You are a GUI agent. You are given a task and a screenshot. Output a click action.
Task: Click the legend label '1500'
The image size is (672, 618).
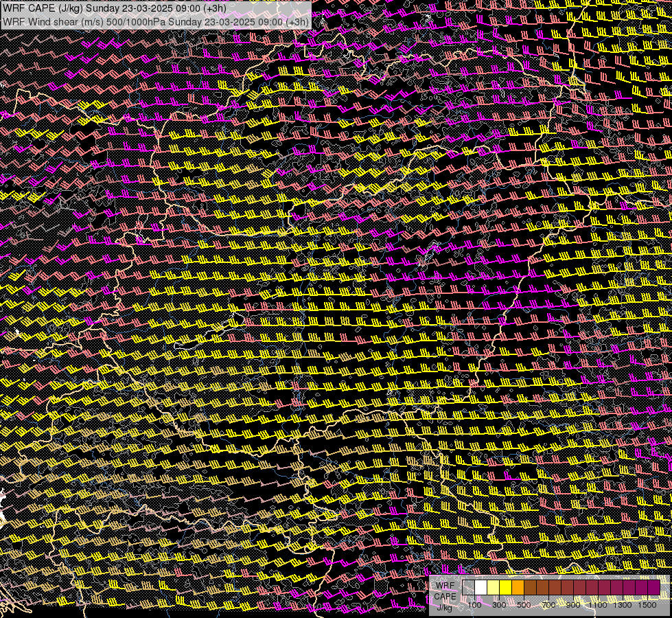(x=647, y=605)
